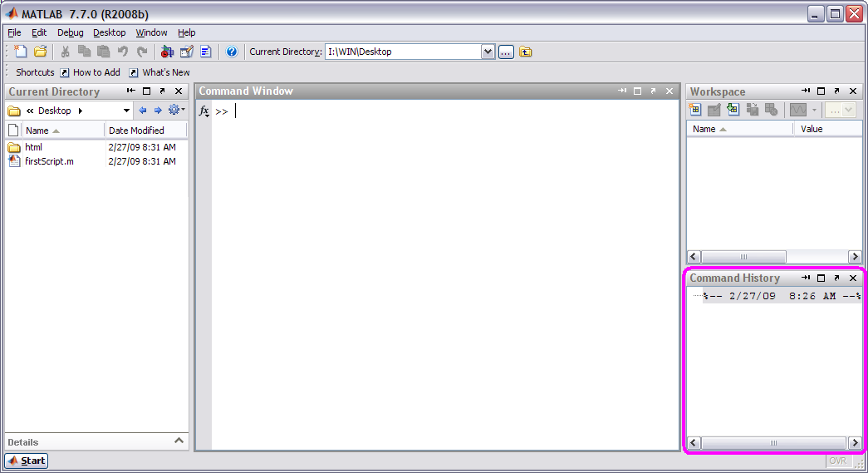This screenshot has width=868, height=473.
Task: Go up one directory level icon
Action: pyautogui.click(x=526, y=52)
